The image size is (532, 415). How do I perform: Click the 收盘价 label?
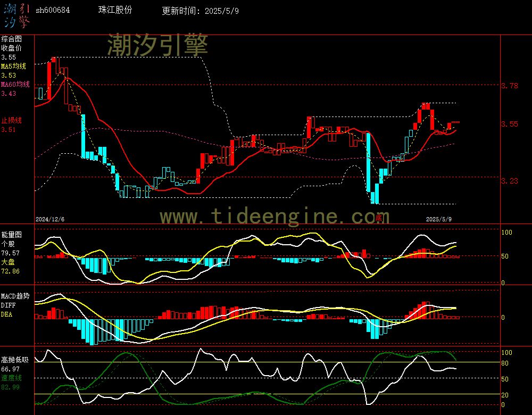pos(11,48)
